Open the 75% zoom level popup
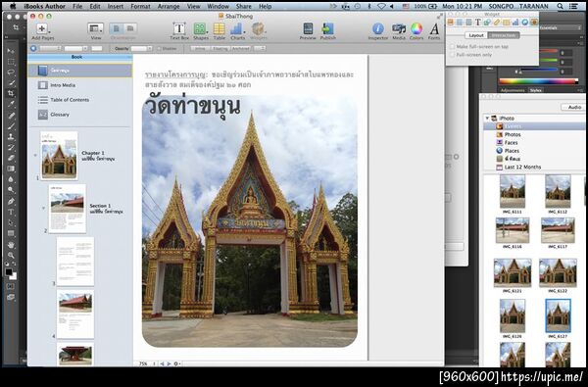This screenshot has height=387, width=588. (x=147, y=363)
